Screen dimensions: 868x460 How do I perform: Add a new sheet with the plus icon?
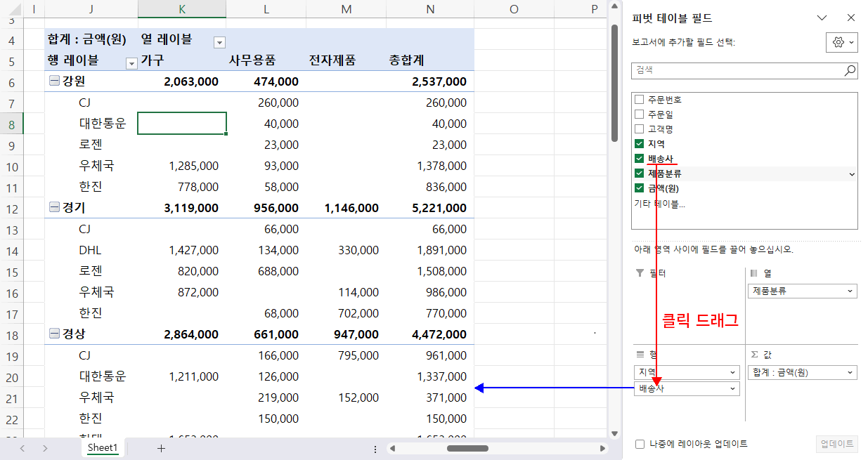[161, 447]
